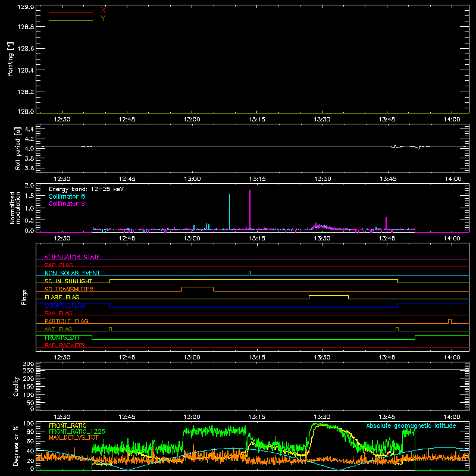Click the 13:15 label under modulation panel
The image size is (476, 476).
pos(257,239)
